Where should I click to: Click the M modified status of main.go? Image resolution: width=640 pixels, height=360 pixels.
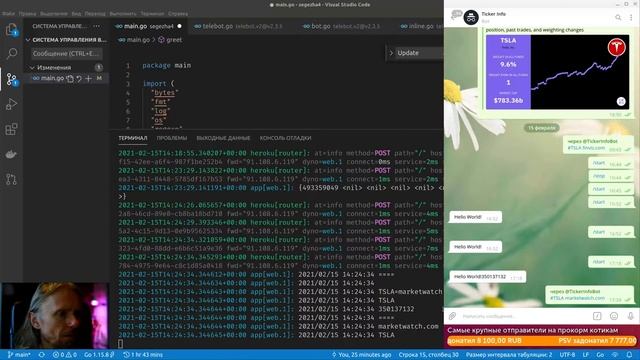99,78
